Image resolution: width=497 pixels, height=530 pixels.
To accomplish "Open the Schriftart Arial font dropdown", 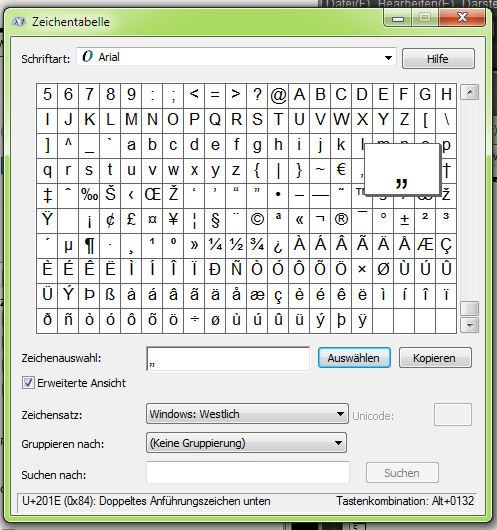I will click(236, 57).
